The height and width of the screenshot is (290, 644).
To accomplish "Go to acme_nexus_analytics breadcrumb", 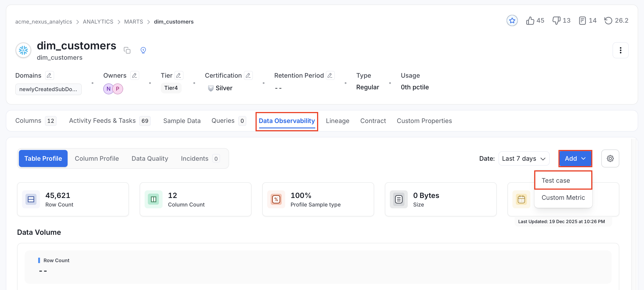I will coord(44,22).
